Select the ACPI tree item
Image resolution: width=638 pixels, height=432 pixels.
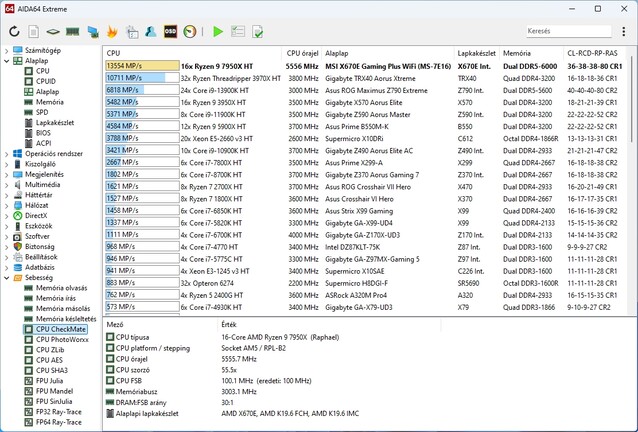pyautogui.click(x=44, y=143)
